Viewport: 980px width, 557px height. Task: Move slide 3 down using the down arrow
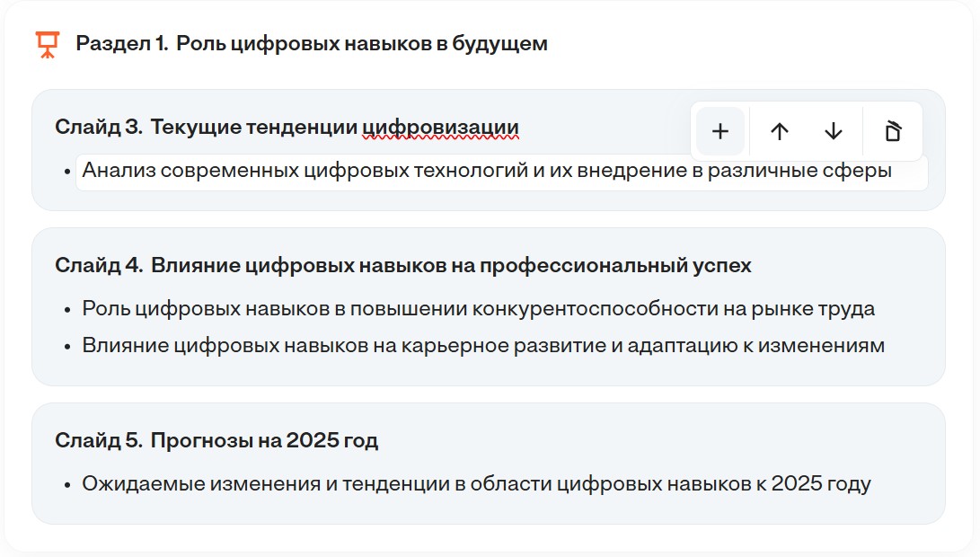tap(833, 131)
